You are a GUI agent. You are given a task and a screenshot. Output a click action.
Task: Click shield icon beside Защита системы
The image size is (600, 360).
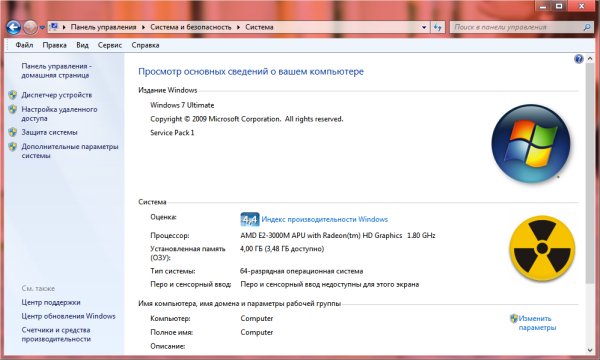pyautogui.click(x=13, y=132)
